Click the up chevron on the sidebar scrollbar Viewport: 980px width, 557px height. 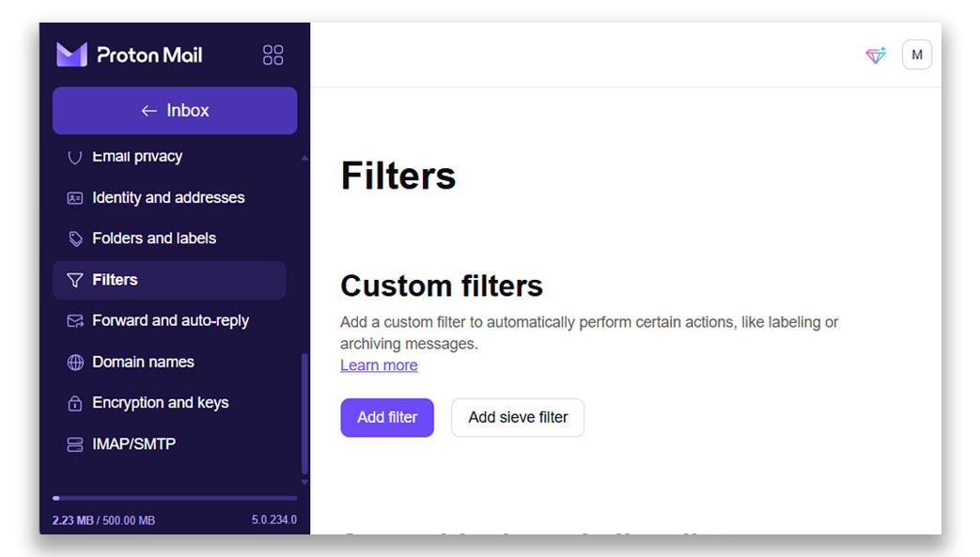pos(303,157)
